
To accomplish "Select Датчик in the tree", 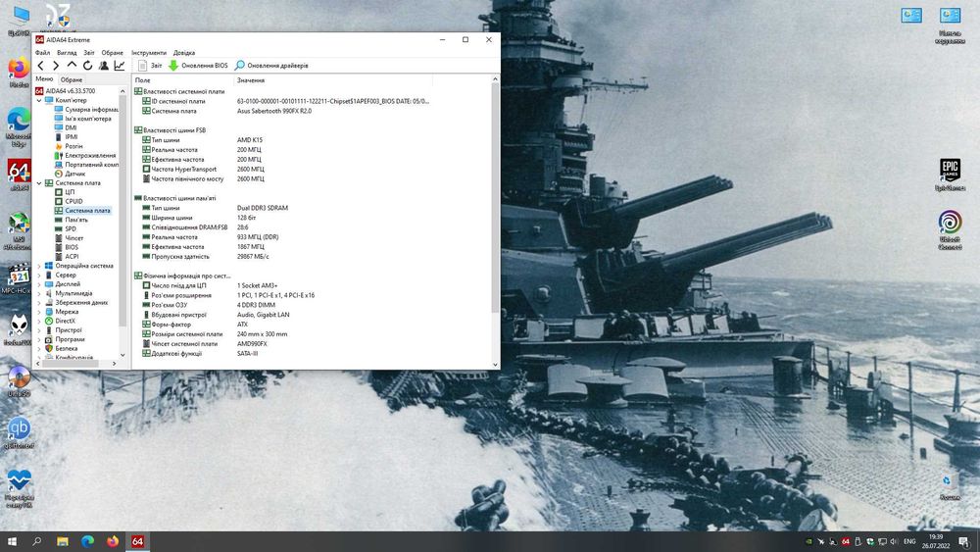I will click(75, 174).
